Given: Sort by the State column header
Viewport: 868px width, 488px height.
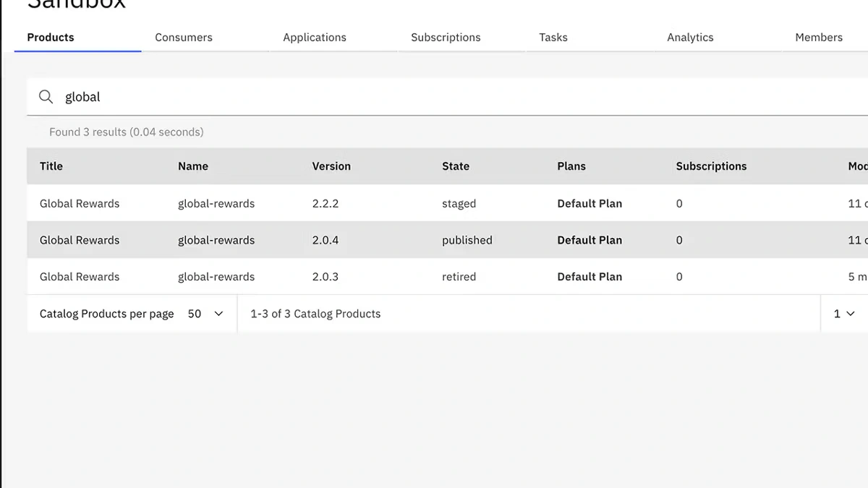Looking at the screenshot, I should pyautogui.click(x=456, y=166).
